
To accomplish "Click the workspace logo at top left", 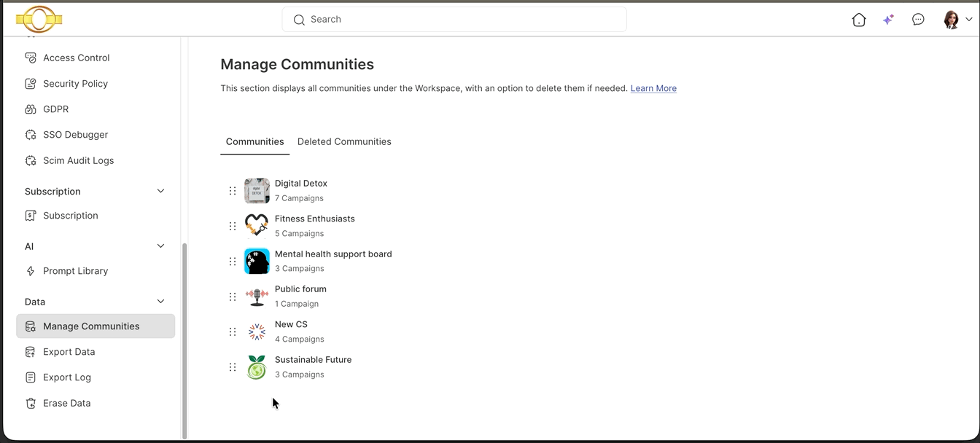I will coord(39,19).
